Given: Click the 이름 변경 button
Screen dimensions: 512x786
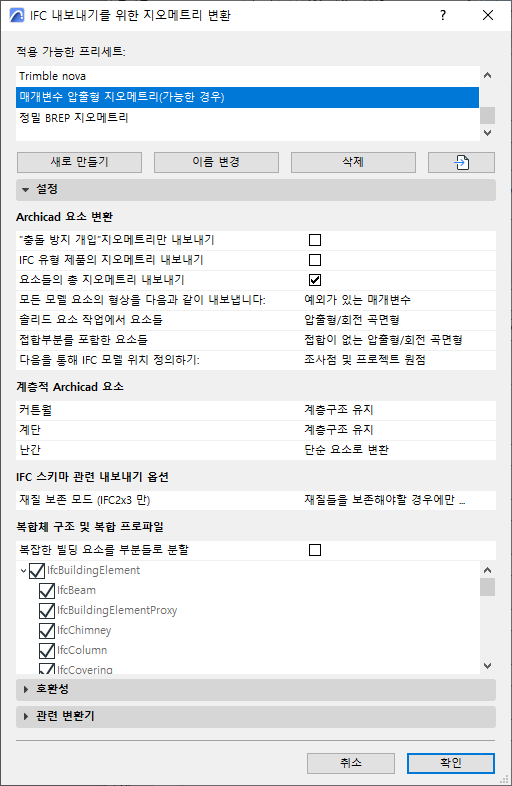Looking at the screenshot, I should 216,162.
